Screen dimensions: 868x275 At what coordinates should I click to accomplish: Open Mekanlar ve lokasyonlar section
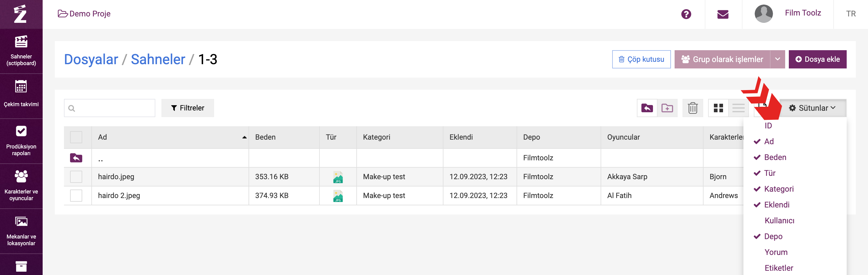[x=21, y=231]
